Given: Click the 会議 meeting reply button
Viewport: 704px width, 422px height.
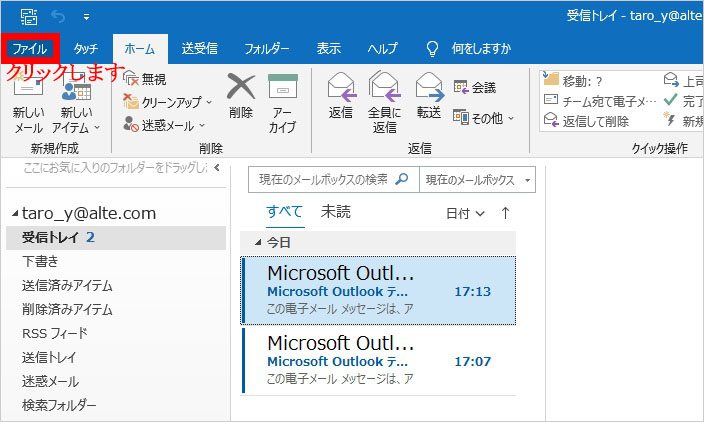Looking at the screenshot, I should click(475, 88).
